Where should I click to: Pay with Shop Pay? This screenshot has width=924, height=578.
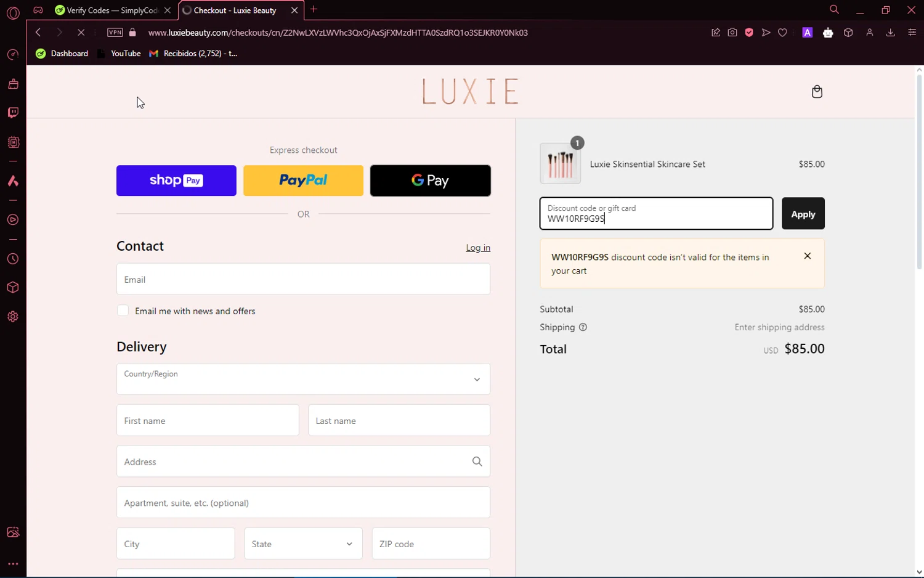click(x=176, y=181)
